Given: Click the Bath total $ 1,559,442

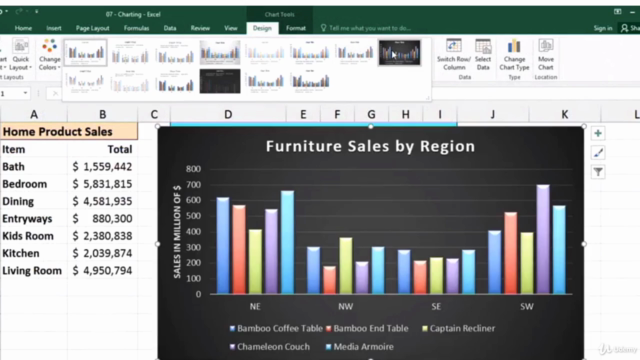Looking at the screenshot, I should (102, 167).
